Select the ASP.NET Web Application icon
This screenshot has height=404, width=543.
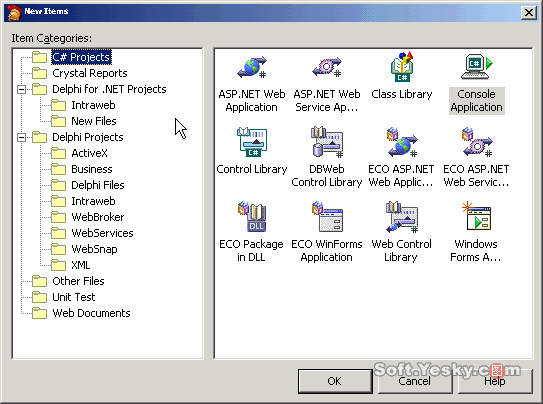252,67
